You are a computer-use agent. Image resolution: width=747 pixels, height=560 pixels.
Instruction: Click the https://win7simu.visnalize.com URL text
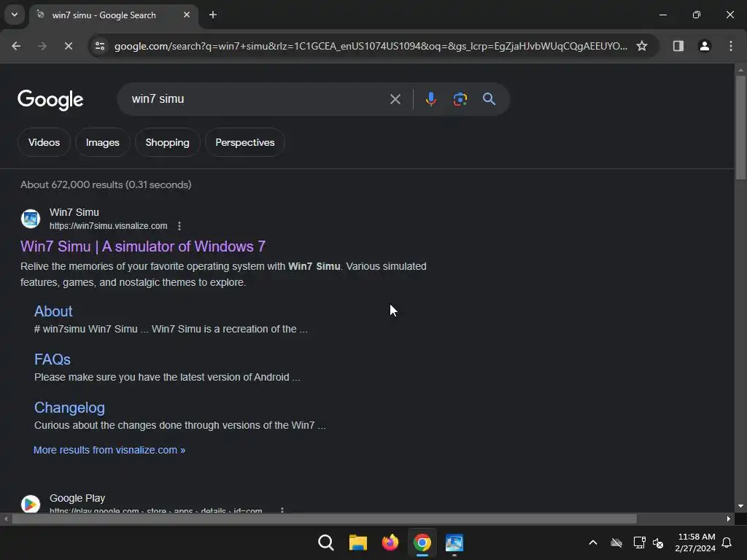[108, 226]
